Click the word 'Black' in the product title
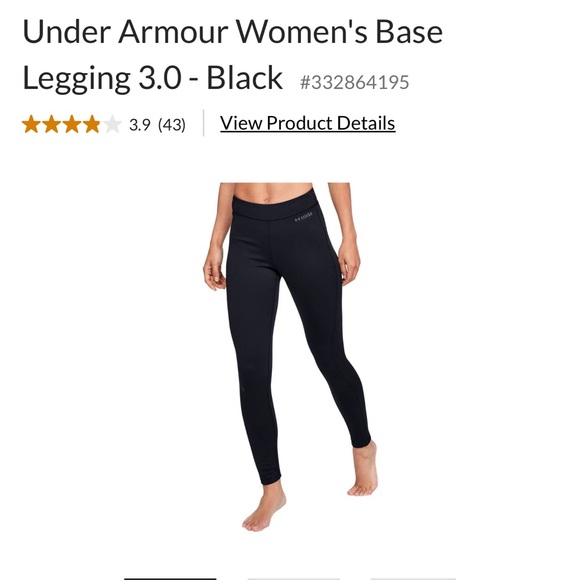This screenshot has height=580, width=580. coord(245,77)
